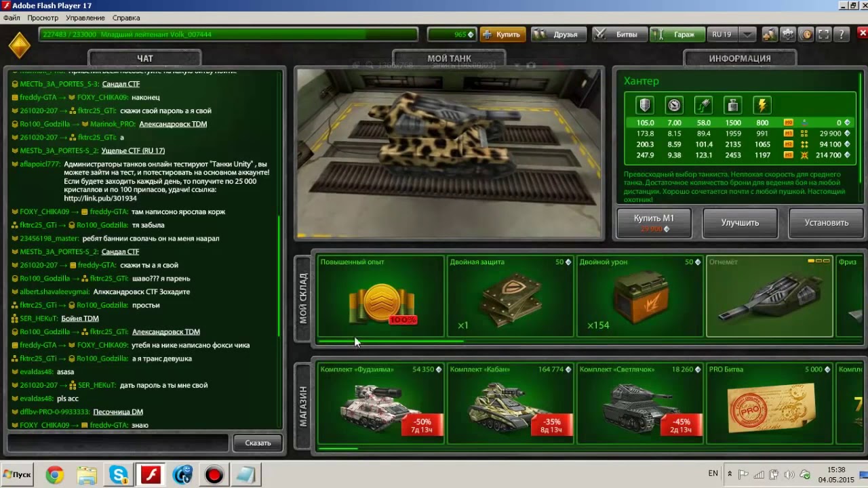Click the 29 900 price value

[x=830, y=134]
